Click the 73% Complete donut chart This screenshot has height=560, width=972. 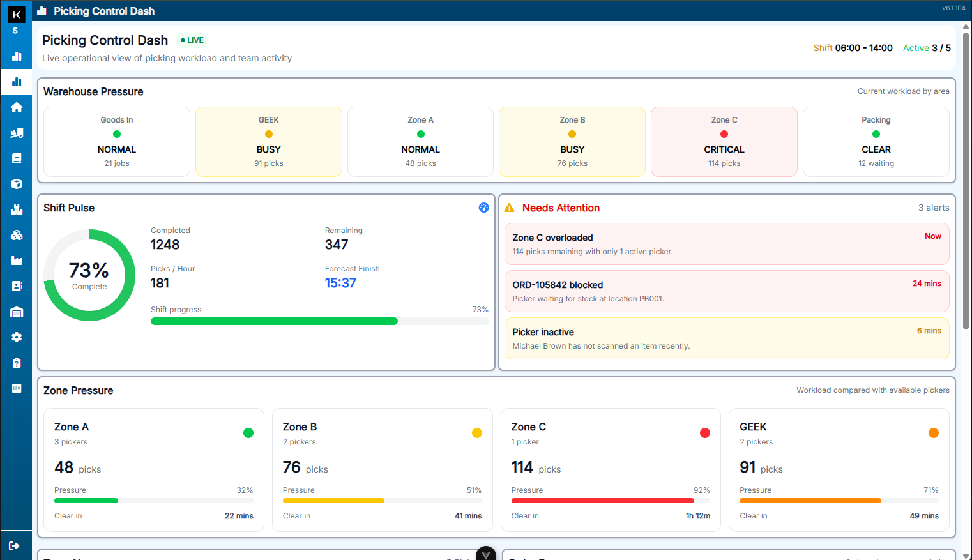point(89,275)
